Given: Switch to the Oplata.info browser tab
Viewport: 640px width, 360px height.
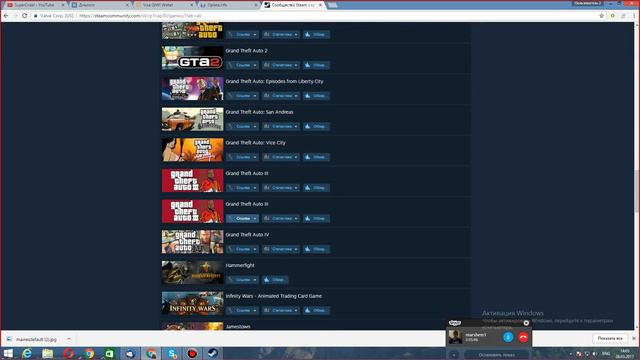Looking at the screenshot, I should coord(229,5).
